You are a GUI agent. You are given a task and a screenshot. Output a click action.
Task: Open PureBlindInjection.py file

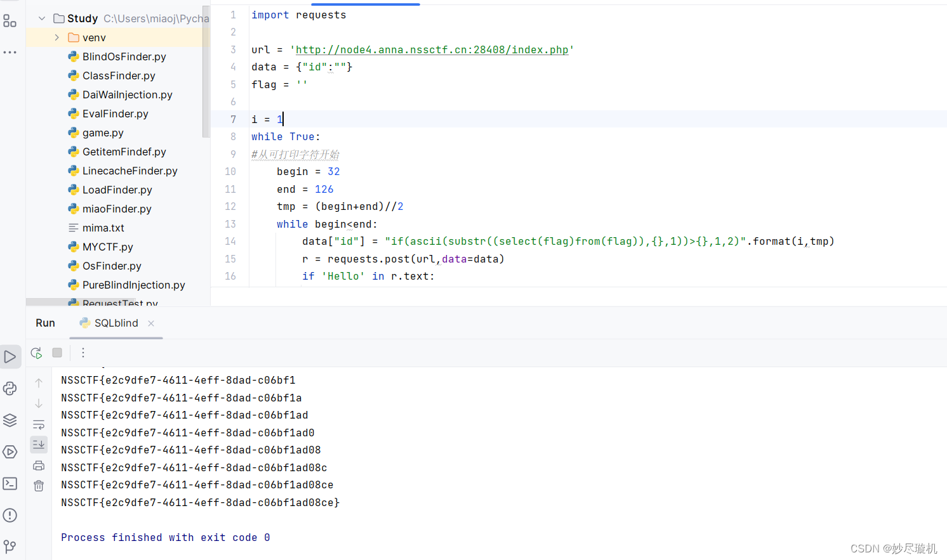134,285
